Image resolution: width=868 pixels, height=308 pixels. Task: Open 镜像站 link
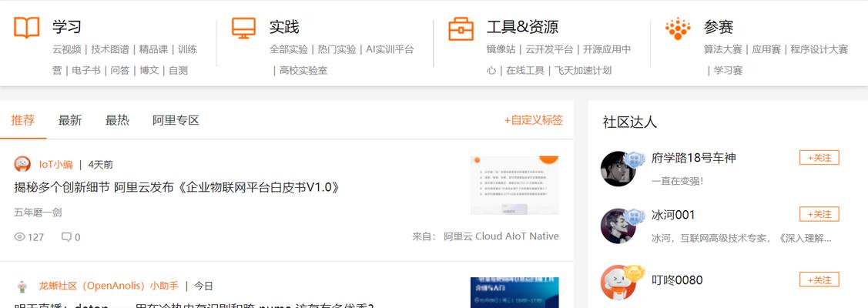[501, 49]
